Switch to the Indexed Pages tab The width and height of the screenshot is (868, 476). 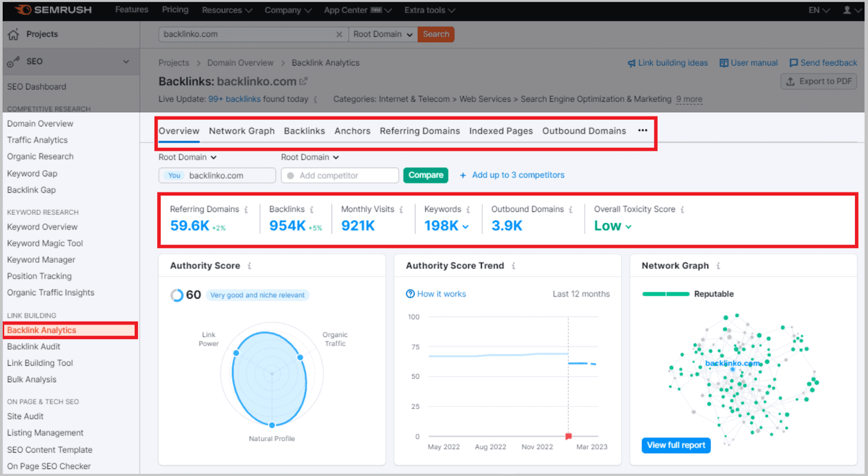[501, 131]
